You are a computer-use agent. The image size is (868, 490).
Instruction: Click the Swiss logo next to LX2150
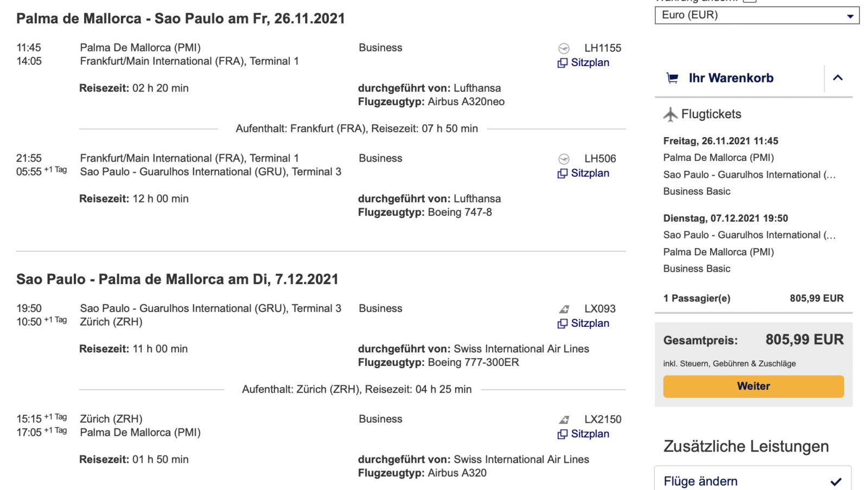(564, 420)
